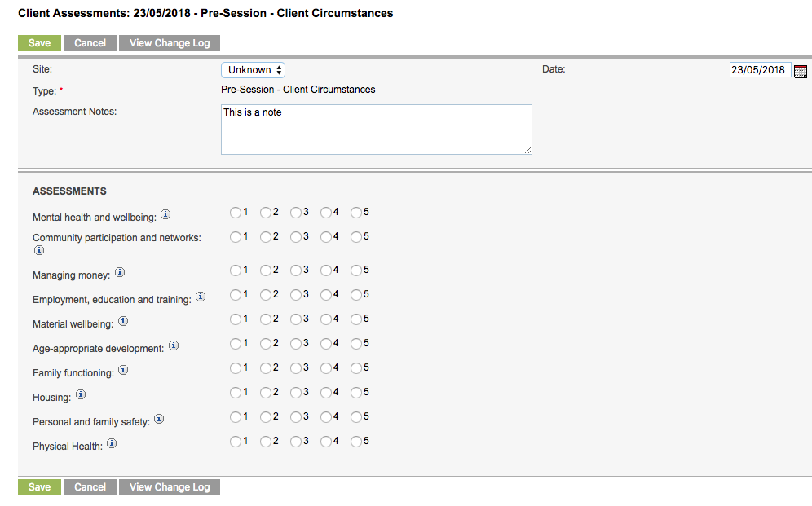Image resolution: width=812 pixels, height=506 pixels.
Task: Show Age-appropriate development info tooltip icon
Action: (x=174, y=345)
